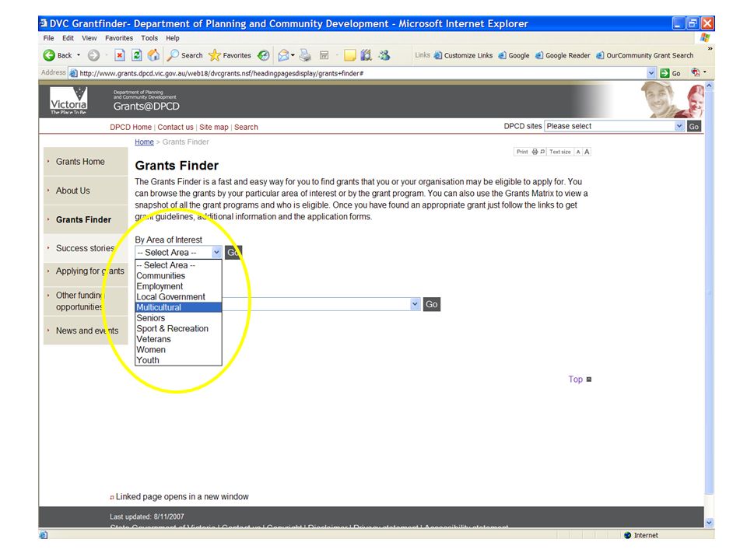Click the Internet zone globe in status bar

point(627,535)
